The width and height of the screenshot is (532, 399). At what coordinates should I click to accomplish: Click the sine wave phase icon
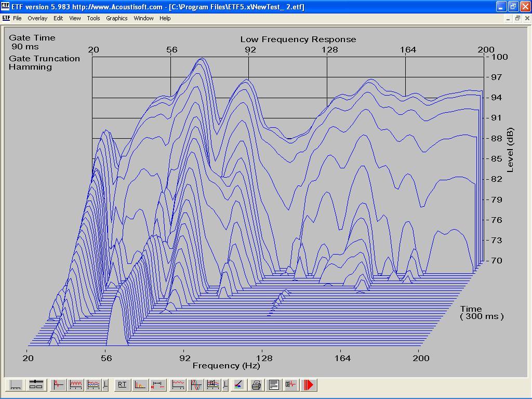pyautogui.click(x=196, y=385)
